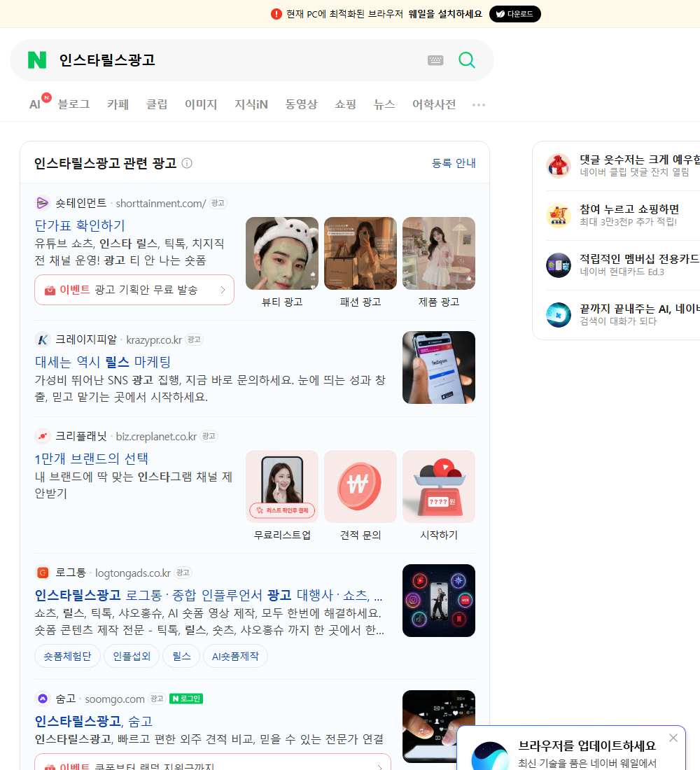
Task: Click the 다운로드 Whale button
Action: tap(514, 14)
